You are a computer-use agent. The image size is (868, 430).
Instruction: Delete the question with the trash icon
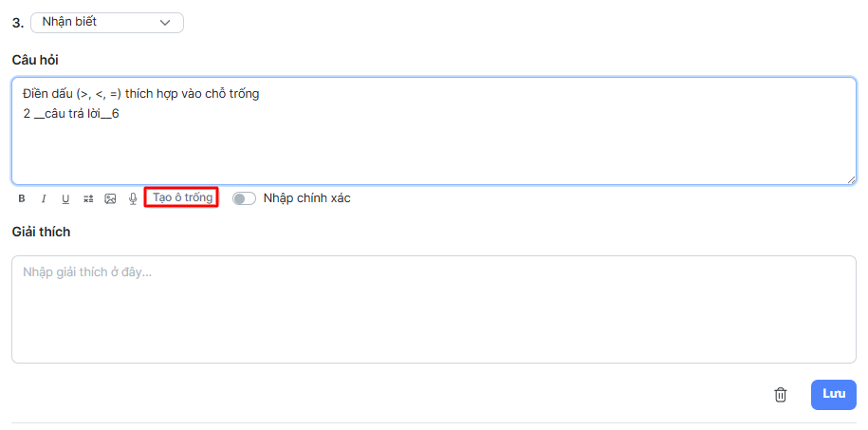tap(781, 395)
